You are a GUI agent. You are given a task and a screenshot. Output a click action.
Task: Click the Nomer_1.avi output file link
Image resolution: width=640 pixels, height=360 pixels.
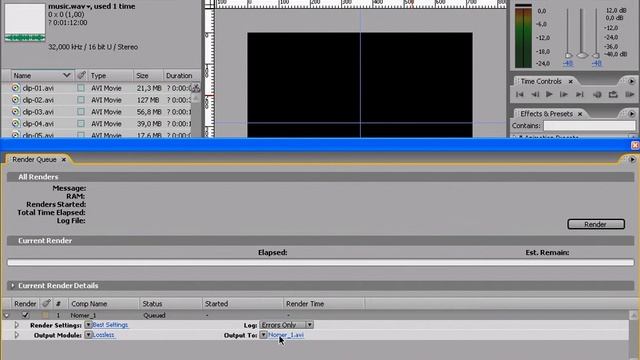(286, 335)
